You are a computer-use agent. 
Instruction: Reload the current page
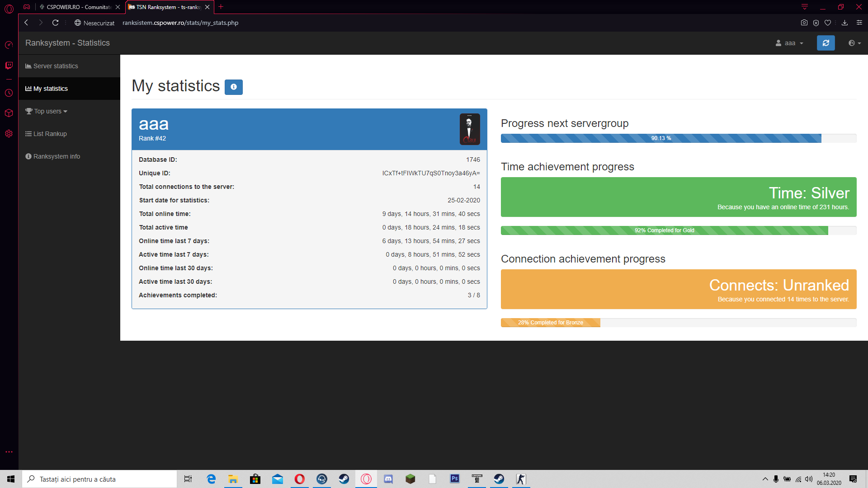tap(55, 23)
